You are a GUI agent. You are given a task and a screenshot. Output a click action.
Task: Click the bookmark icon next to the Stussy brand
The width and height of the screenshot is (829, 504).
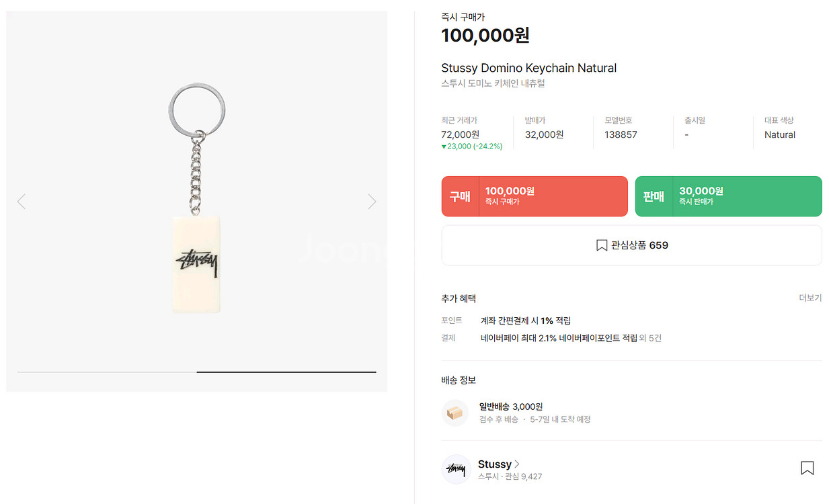coord(807,467)
